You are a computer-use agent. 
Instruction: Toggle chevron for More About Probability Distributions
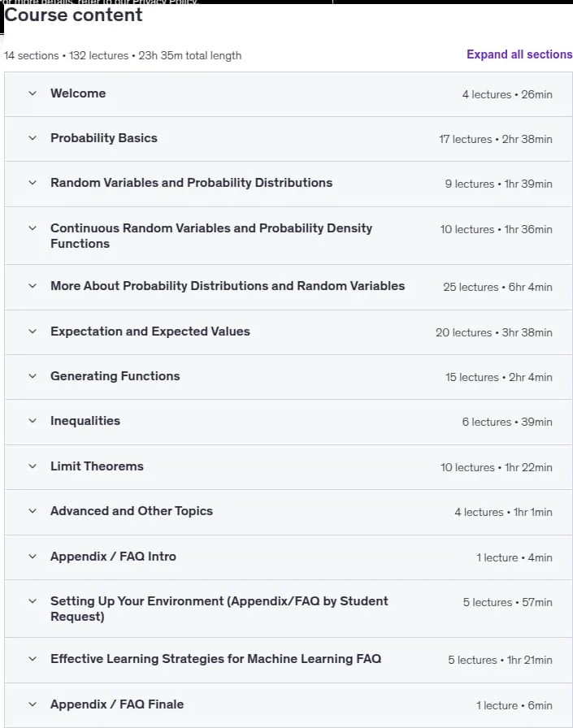[33, 285]
